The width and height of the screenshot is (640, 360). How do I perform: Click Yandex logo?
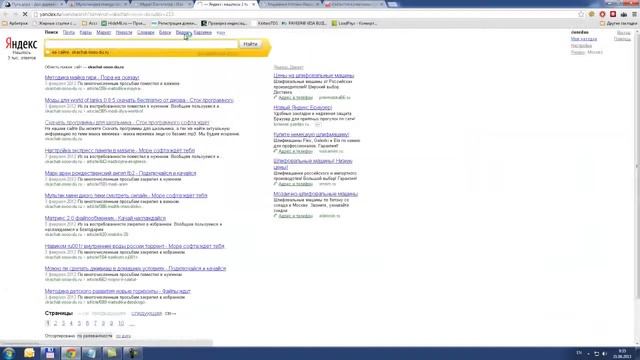21,44
